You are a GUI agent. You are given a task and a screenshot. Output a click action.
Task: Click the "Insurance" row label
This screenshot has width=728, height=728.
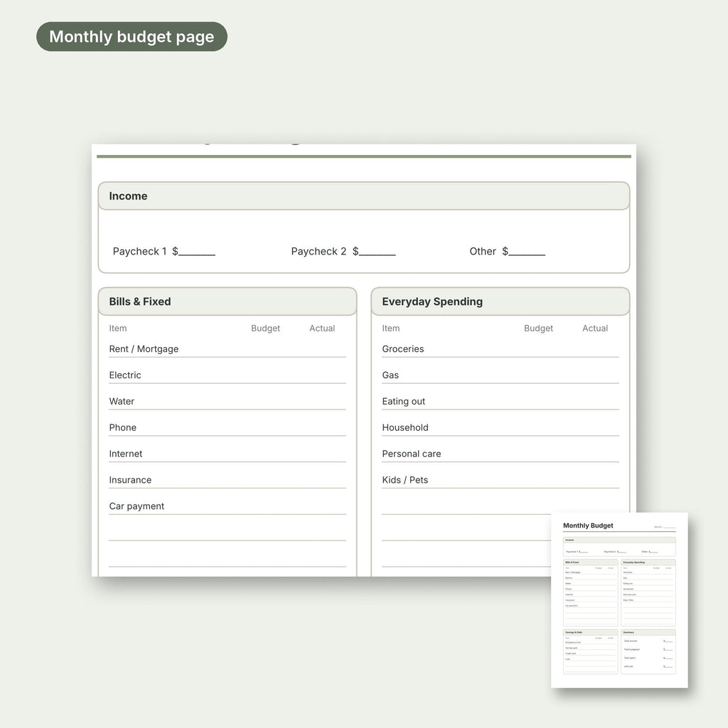[130, 480]
